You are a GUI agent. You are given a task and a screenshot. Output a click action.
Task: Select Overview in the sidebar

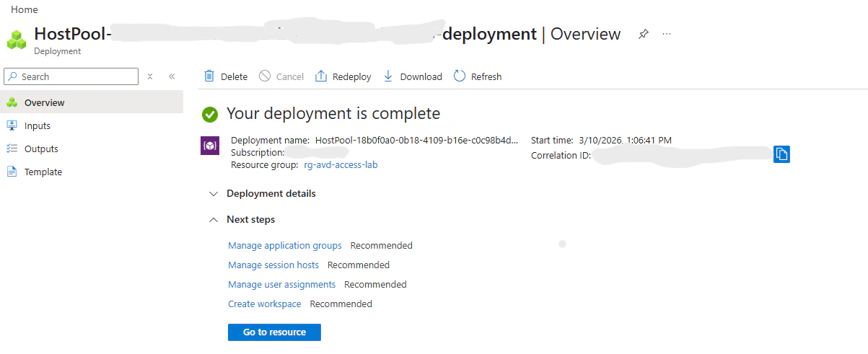[x=92, y=102]
